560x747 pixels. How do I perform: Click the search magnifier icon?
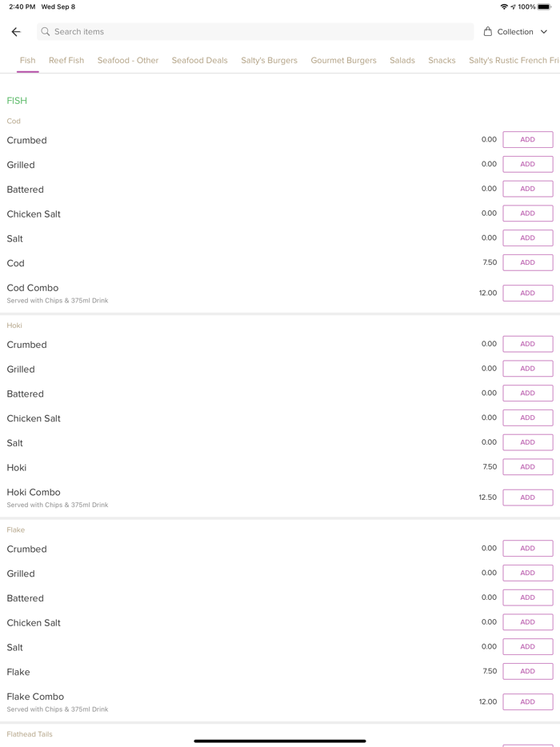[46, 32]
